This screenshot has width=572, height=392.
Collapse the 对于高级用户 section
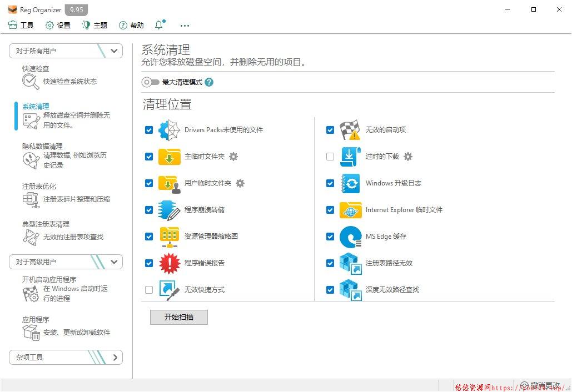[66, 262]
